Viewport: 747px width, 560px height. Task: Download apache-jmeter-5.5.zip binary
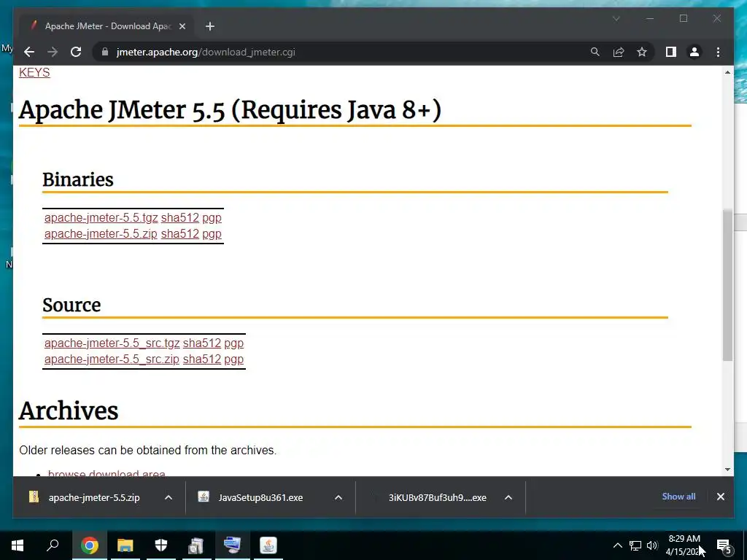pyautogui.click(x=101, y=234)
